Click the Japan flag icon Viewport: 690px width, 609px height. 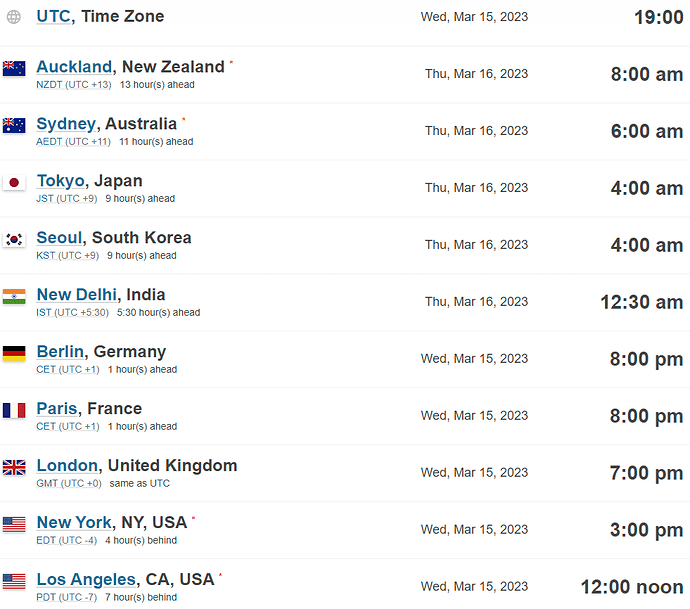[x=14, y=183]
